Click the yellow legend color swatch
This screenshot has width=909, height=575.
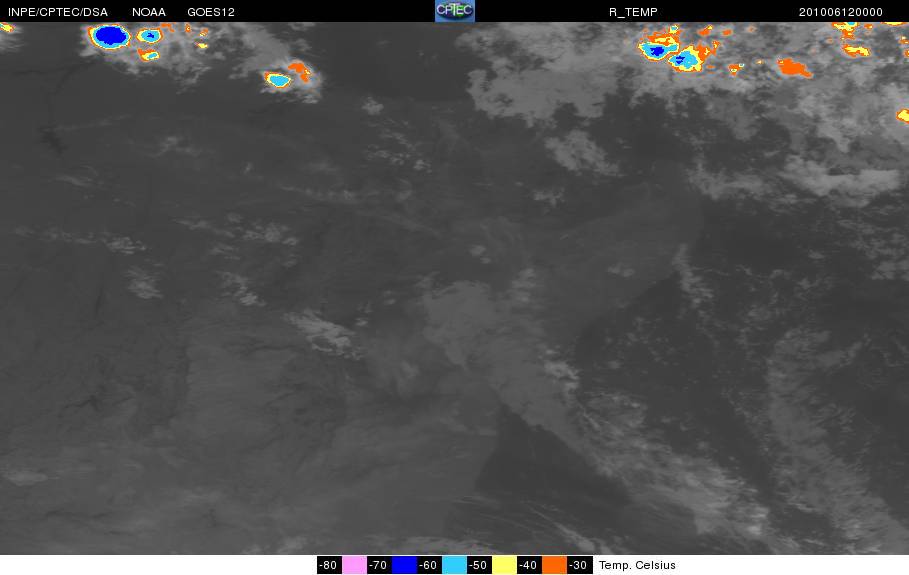[x=504, y=565]
